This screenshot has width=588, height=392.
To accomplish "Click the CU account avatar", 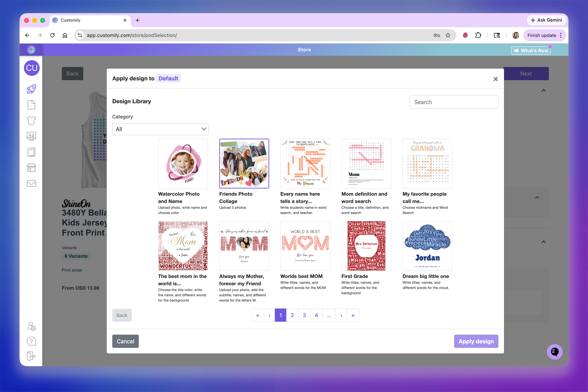I will click(x=32, y=68).
